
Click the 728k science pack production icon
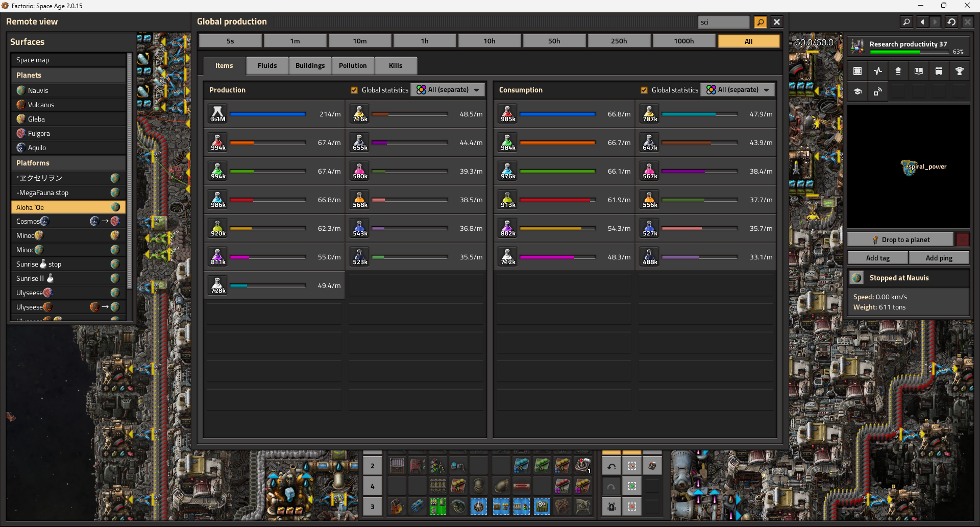click(x=218, y=285)
